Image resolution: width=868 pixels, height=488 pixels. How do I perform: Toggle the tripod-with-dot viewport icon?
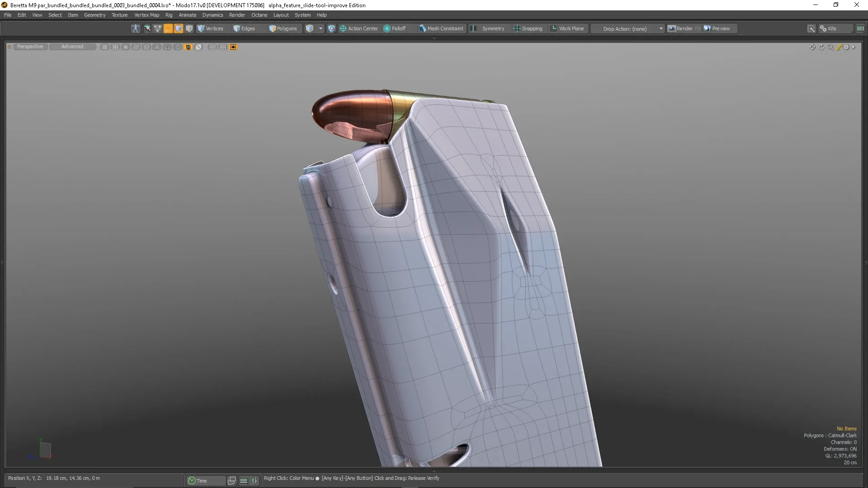click(x=167, y=47)
